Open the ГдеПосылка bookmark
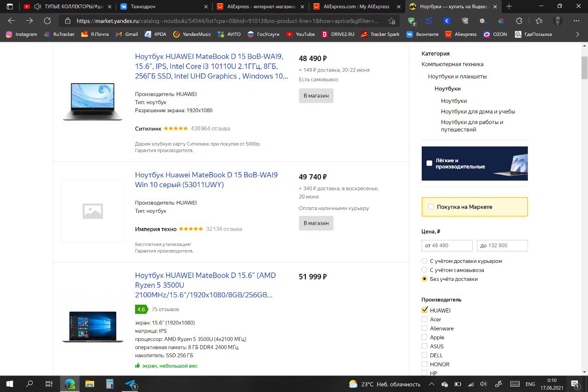Viewport: 588px width, 392px height. click(x=533, y=34)
